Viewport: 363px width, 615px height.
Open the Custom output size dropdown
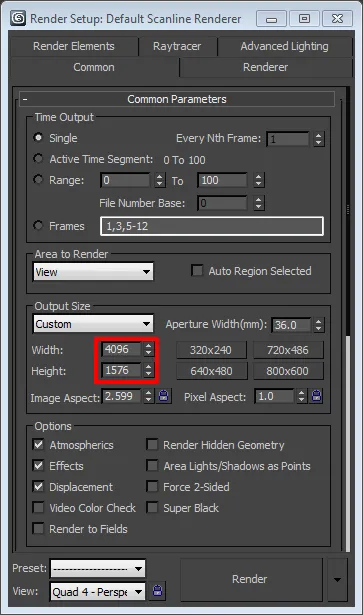pos(93,324)
